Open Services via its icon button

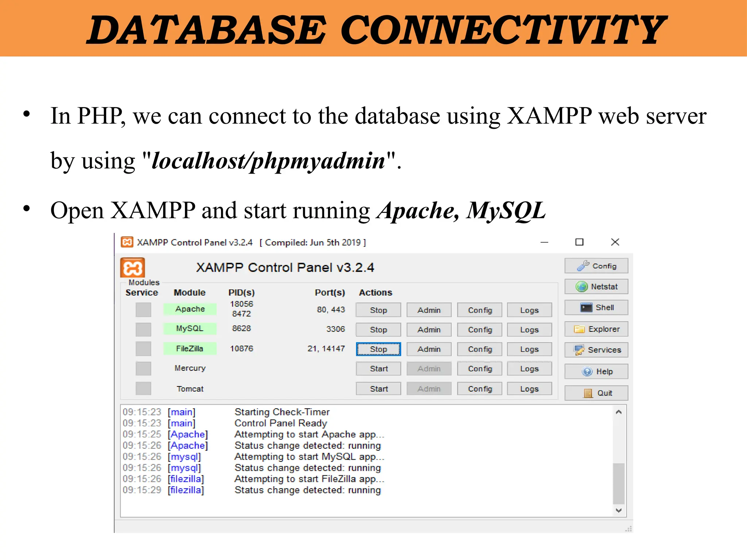point(596,350)
